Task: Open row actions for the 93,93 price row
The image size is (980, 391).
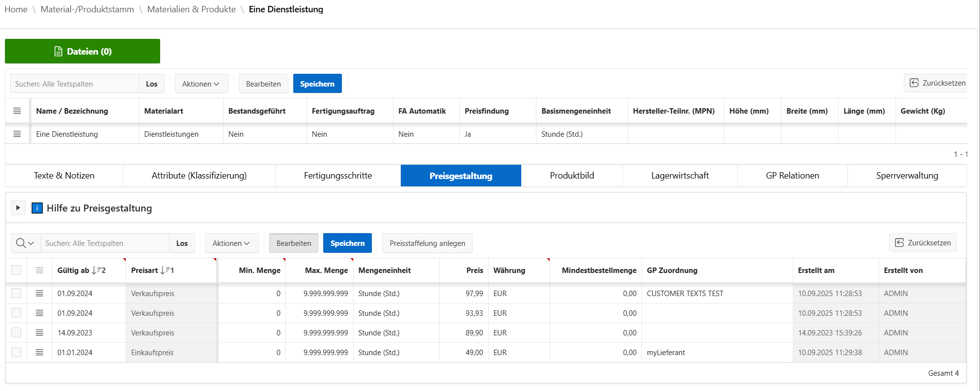Action: coord(39,313)
